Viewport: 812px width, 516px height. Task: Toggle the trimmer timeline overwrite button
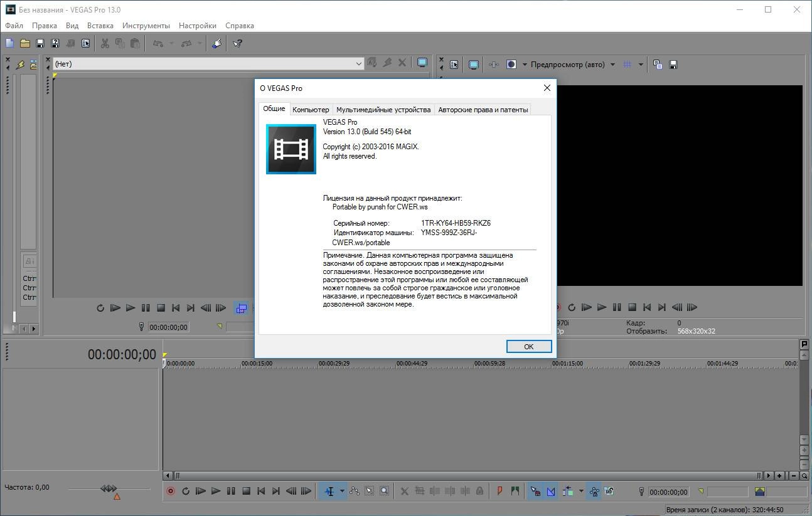click(241, 308)
